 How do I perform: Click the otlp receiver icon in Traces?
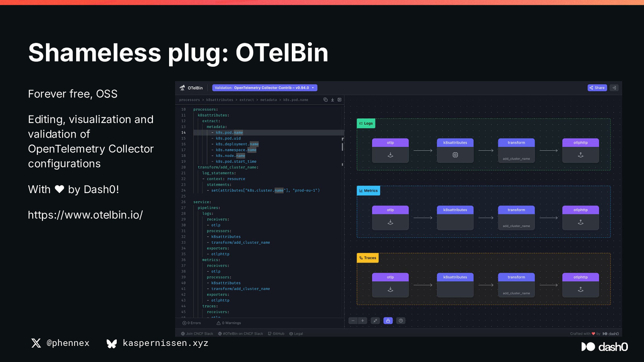click(390, 289)
